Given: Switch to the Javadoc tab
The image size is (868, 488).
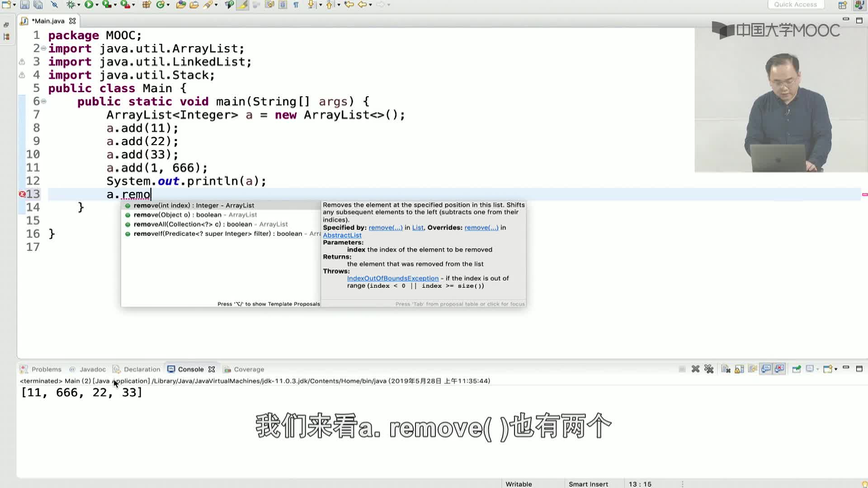Looking at the screenshot, I should tap(88, 369).
